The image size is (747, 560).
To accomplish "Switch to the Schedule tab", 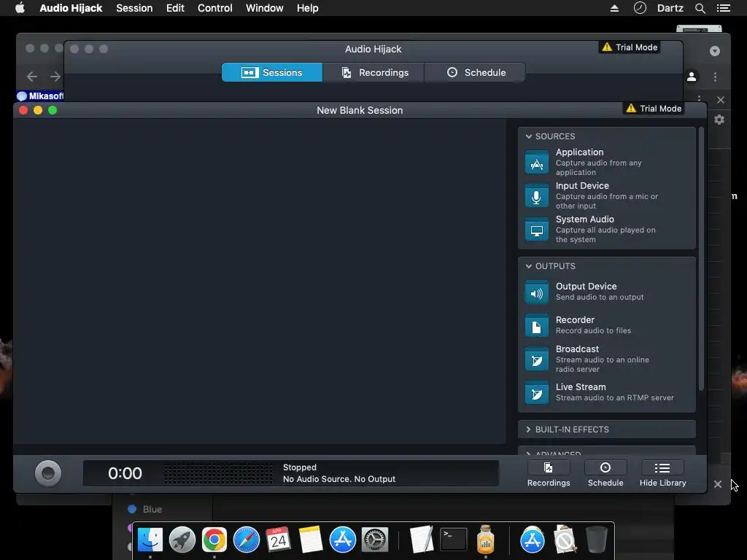I will coord(475,72).
